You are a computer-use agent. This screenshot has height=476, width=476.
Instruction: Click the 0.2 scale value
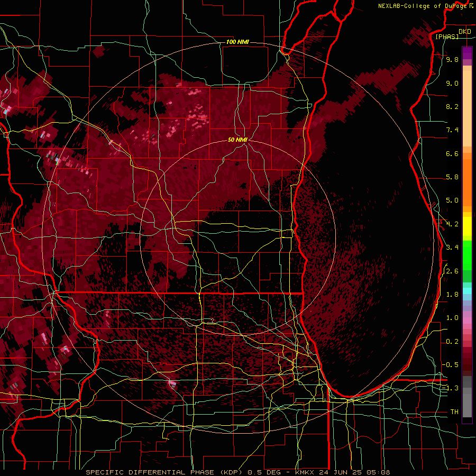click(452, 342)
